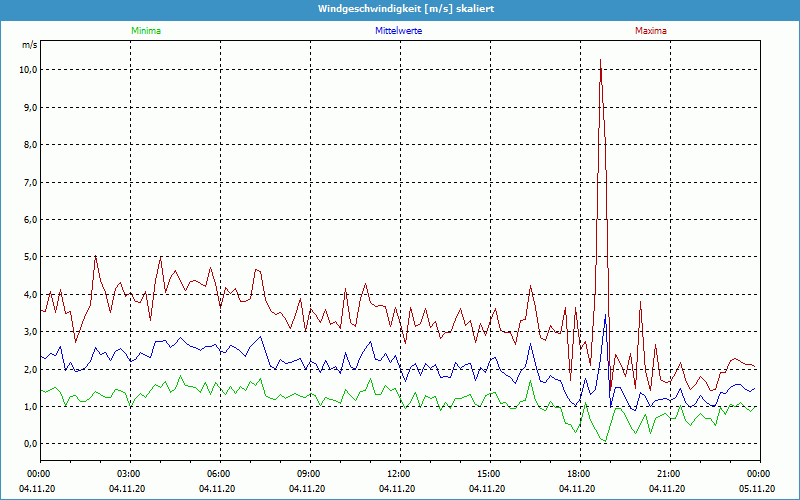Click the green Minima lowest point near zero
Screen dimensions: 800x500
click(603, 441)
